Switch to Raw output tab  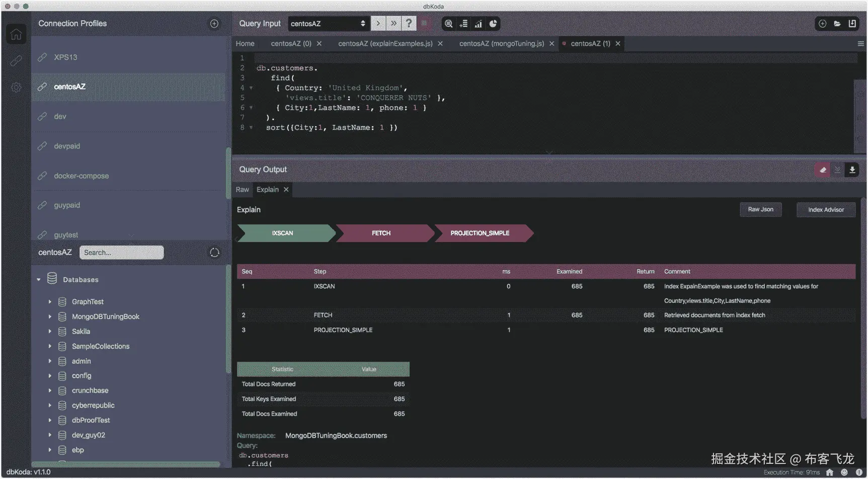242,190
